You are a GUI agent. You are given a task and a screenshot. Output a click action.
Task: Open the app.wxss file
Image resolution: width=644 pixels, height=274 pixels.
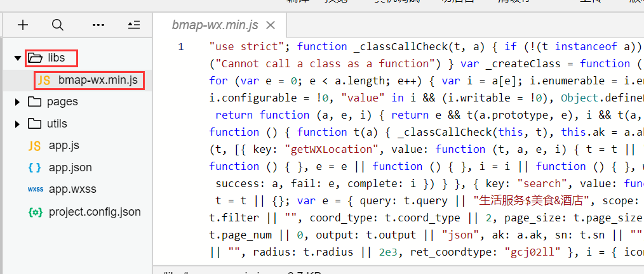72,190
